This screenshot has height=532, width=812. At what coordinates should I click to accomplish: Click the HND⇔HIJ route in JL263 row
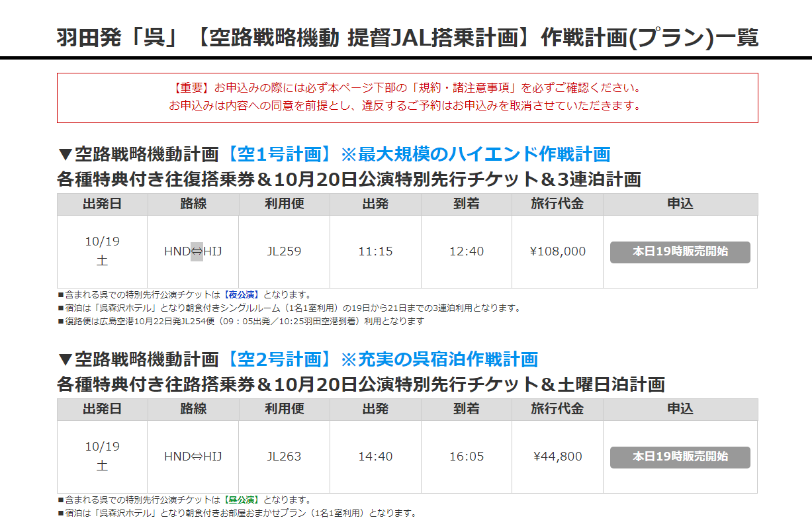click(x=193, y=457)
